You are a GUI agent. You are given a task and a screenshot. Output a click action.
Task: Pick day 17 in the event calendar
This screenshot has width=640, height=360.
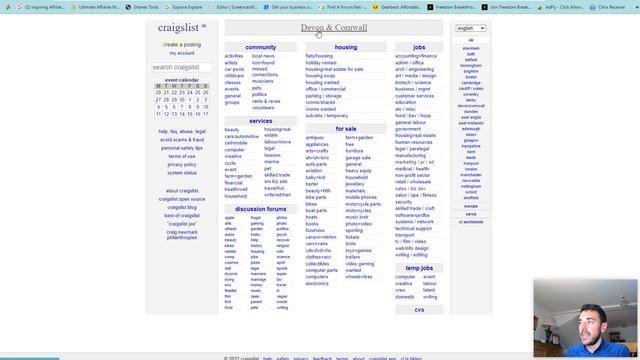[x=205, y=114]
